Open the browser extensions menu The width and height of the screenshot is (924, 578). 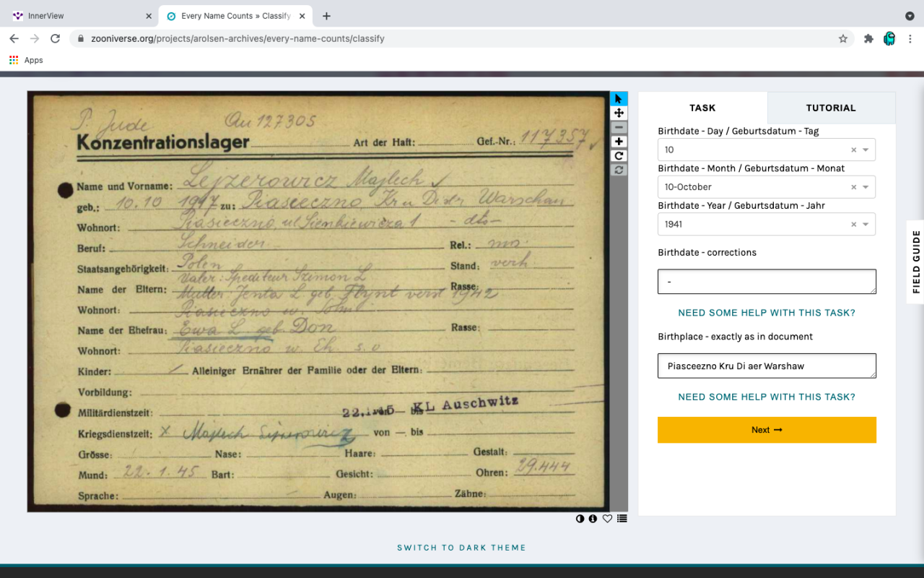(x=868, y=38)
